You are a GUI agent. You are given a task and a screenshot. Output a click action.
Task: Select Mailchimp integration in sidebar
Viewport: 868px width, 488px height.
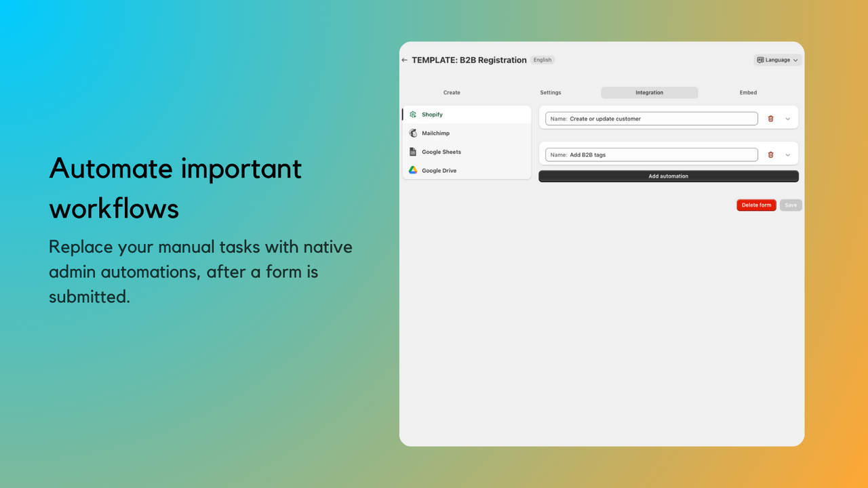pos(467,134)
